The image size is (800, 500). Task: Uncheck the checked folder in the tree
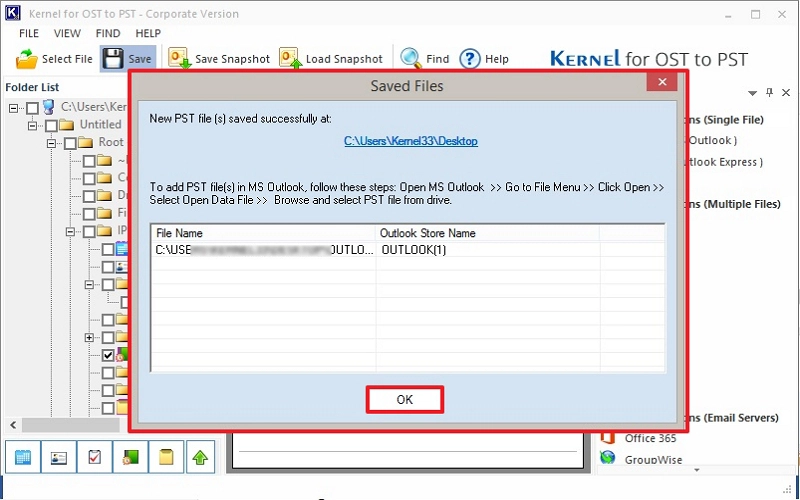coord(108,355)
